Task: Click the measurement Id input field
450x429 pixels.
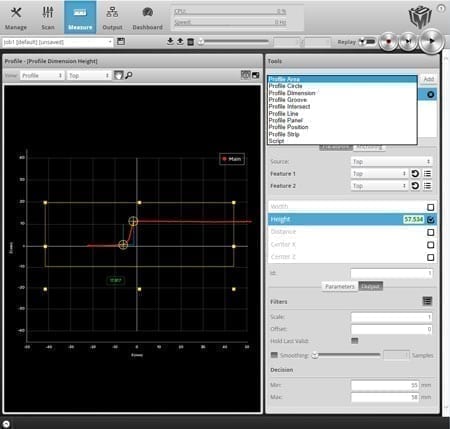Action: pyautogui.click(x=392, y=273)
